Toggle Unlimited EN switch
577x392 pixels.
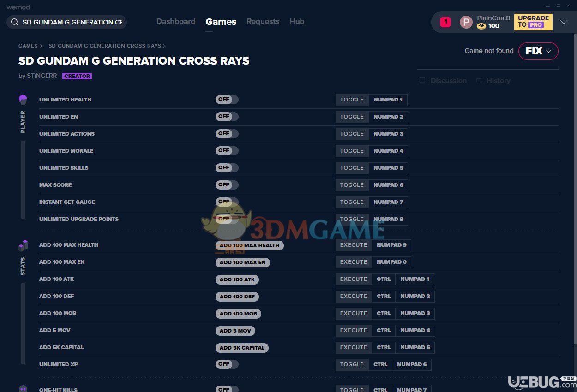[x=227, y=117]
